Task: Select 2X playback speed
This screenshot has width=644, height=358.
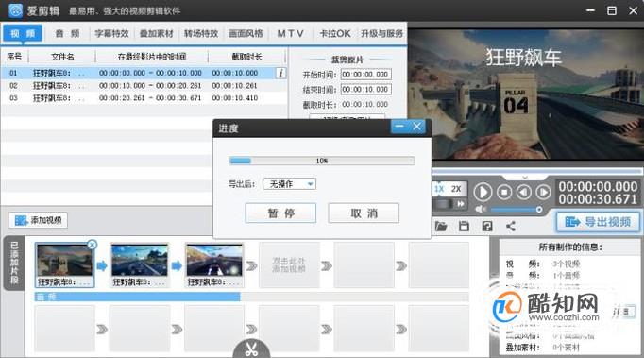Action: 456,189
